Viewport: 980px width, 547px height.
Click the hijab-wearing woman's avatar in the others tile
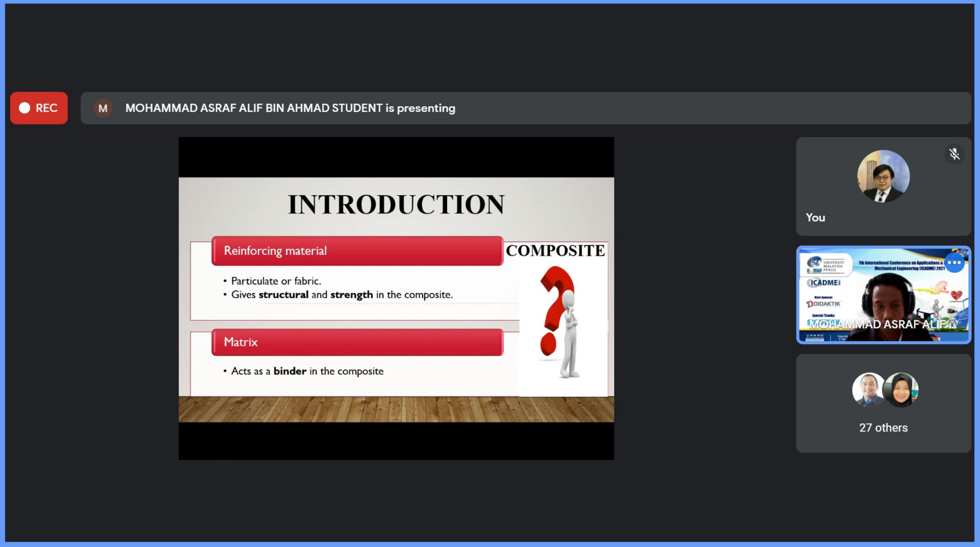click(901, 390)
